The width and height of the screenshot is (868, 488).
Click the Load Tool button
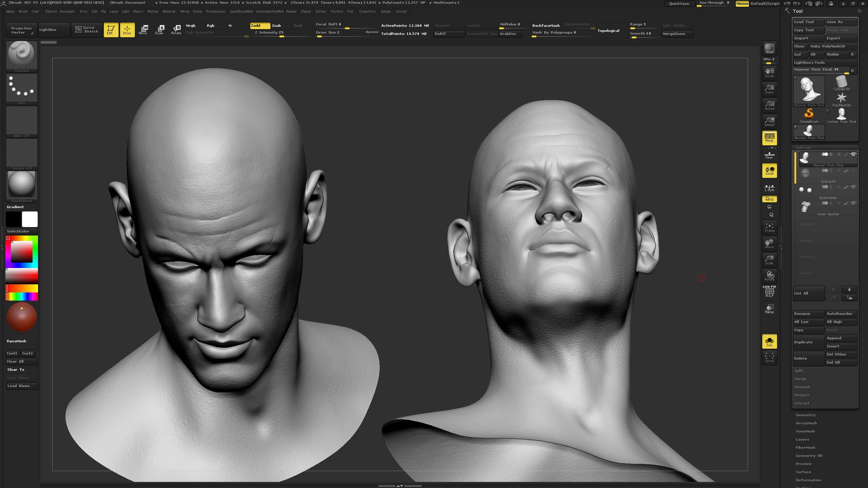[x=809, y=22]
